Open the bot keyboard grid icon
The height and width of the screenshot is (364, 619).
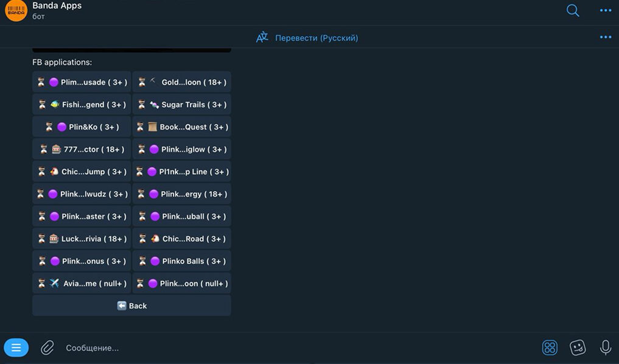[550, 348]
